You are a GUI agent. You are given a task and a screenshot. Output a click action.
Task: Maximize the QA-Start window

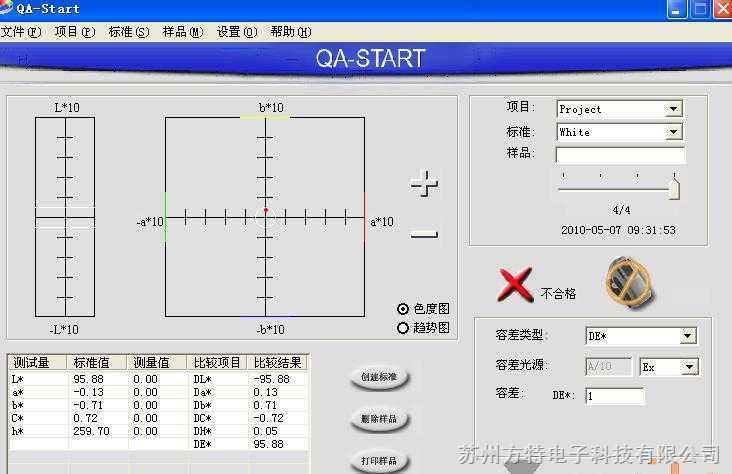(700, 9)
